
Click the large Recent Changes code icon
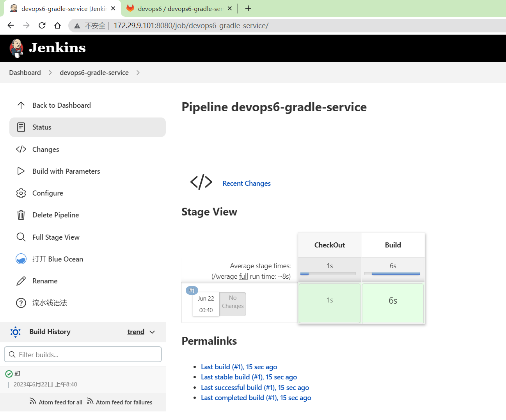pyautogui.click(x=201, y=182)
